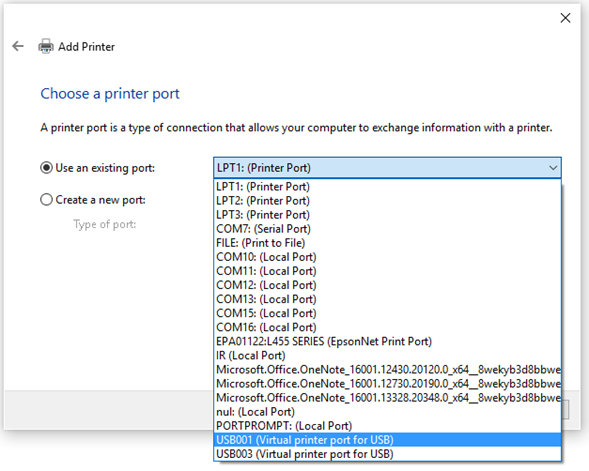
Task: Select OneNote_16001.12430.20120.0 port entry
Action: (x=388, y=370)
